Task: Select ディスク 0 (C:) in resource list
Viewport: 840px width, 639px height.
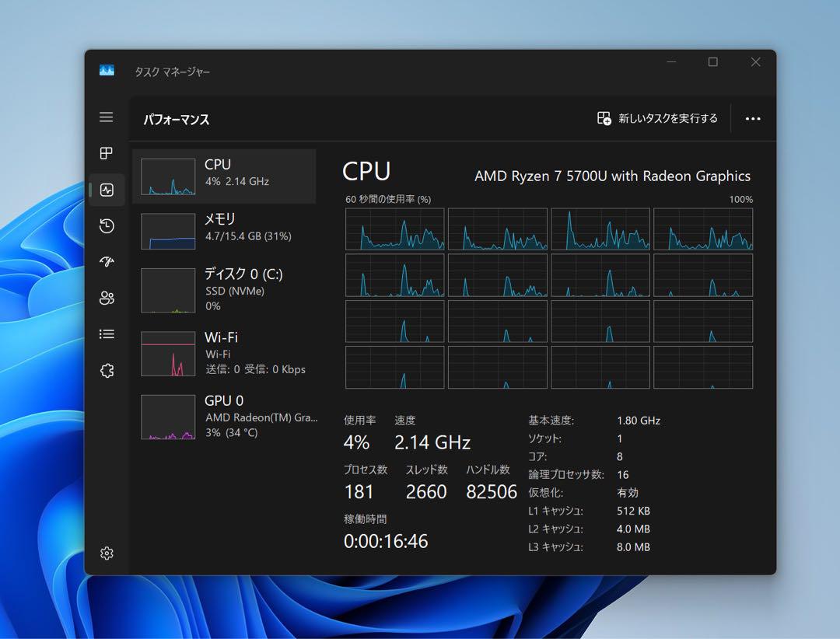Action: (x=224, y=290)
